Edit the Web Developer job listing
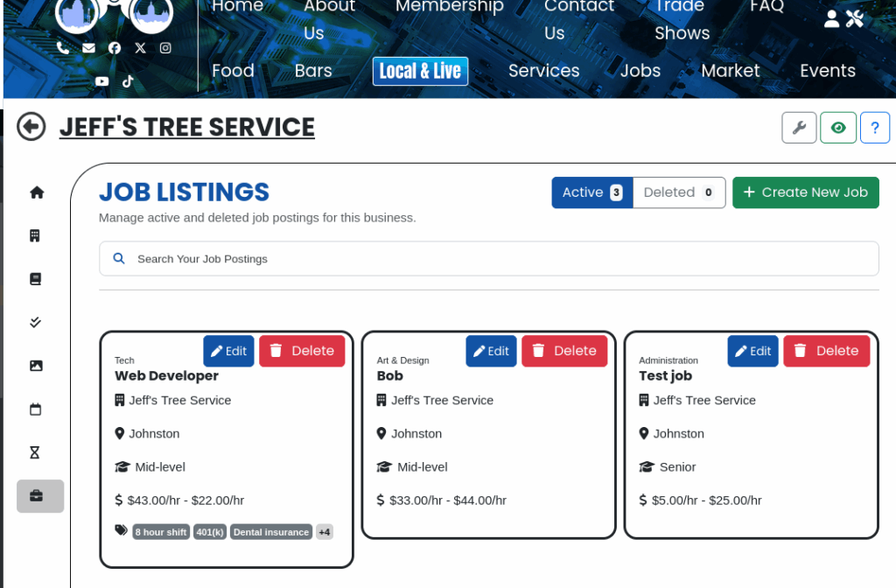Image resolution: width=896 pixels, height=588 pixels. pyautogui.click(x=228, y=351)
